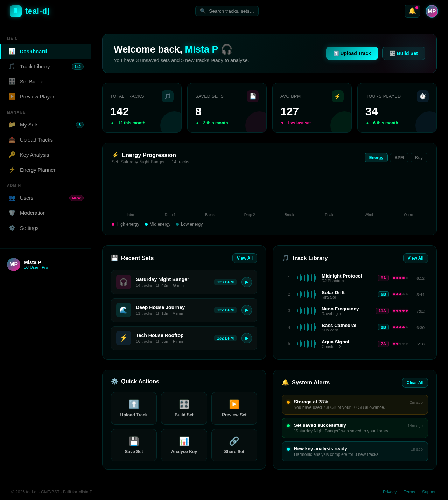Toggle the Mid energy legend item
This screenshot has width=448, height=500.
[x=157, y=224]
